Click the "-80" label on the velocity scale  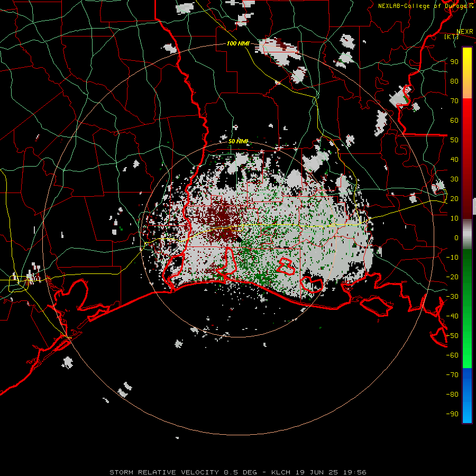point(452,395)
